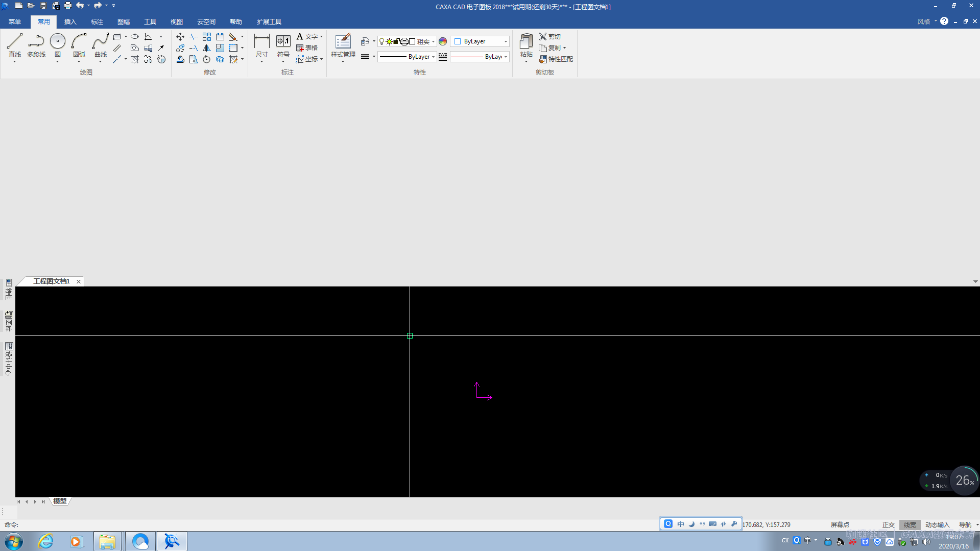Expand the 粘贴 paste dropdown arrow
Screen dimensions: 980x551
527,62
